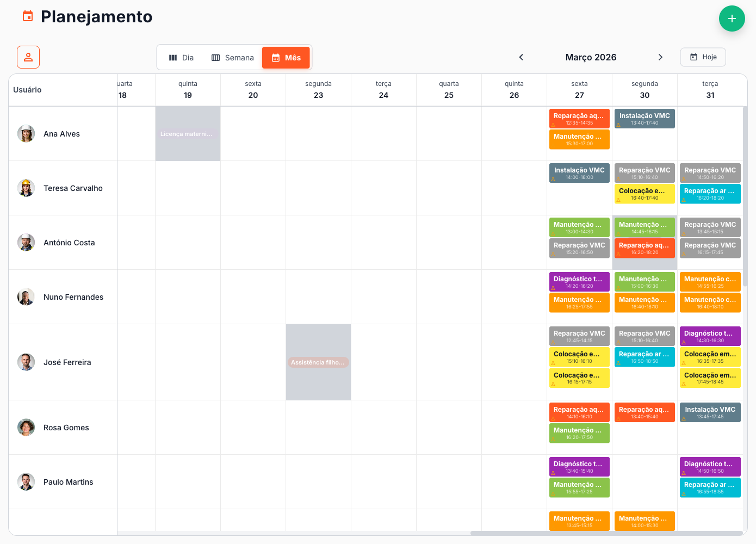Image resolution: width=756 pixels, height=544 pixels.
Task: Click Teresa Carvalho's hard hat avatar
Action: [26, 188]
